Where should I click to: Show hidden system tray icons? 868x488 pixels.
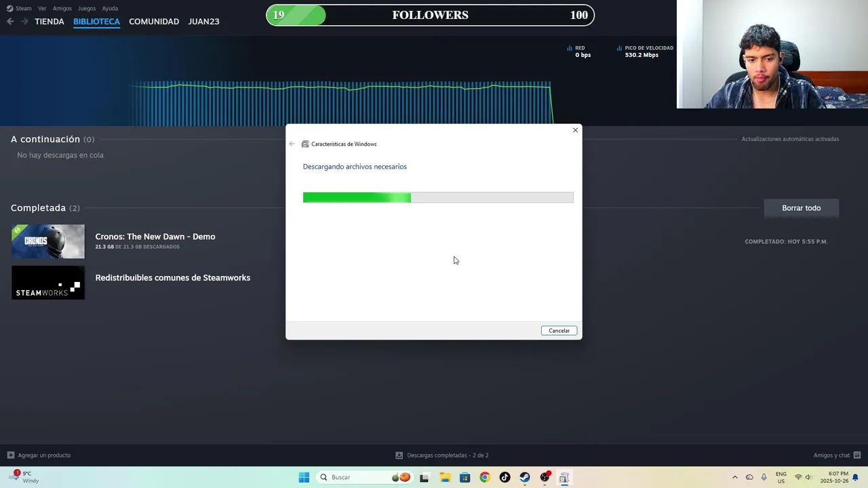point(734,477)
